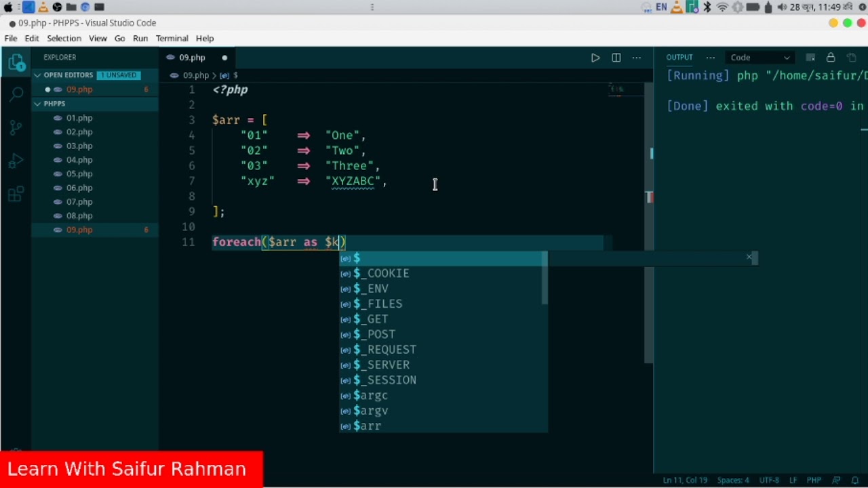Click the LF end-of-line indicator
Image resolution: width=868 pixels, height=488 pixels.
793,481
